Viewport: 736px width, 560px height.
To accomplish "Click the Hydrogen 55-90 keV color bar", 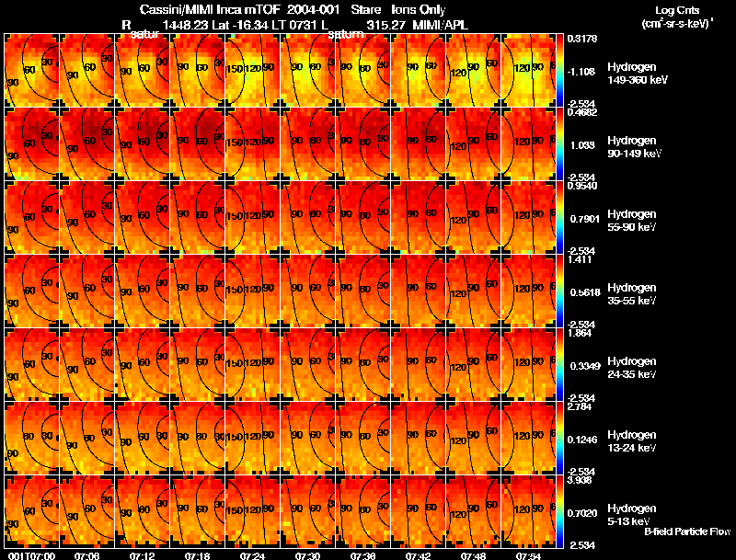I will tap(559, 218).
